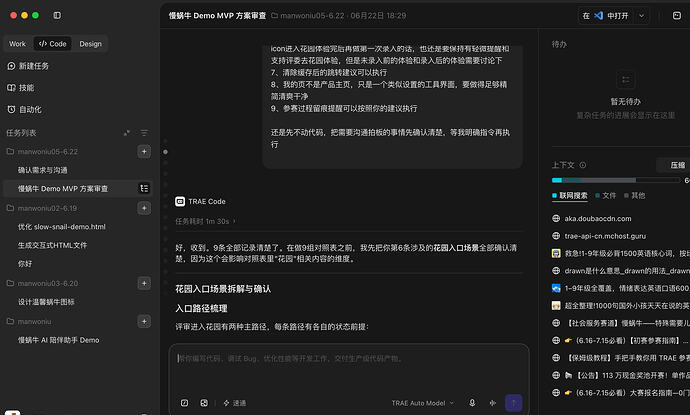Image resolution: width=690 pixels, height=415 pixels.
Task: Click the TRAE Code agent icon
Action: click(x=180, y=202)
